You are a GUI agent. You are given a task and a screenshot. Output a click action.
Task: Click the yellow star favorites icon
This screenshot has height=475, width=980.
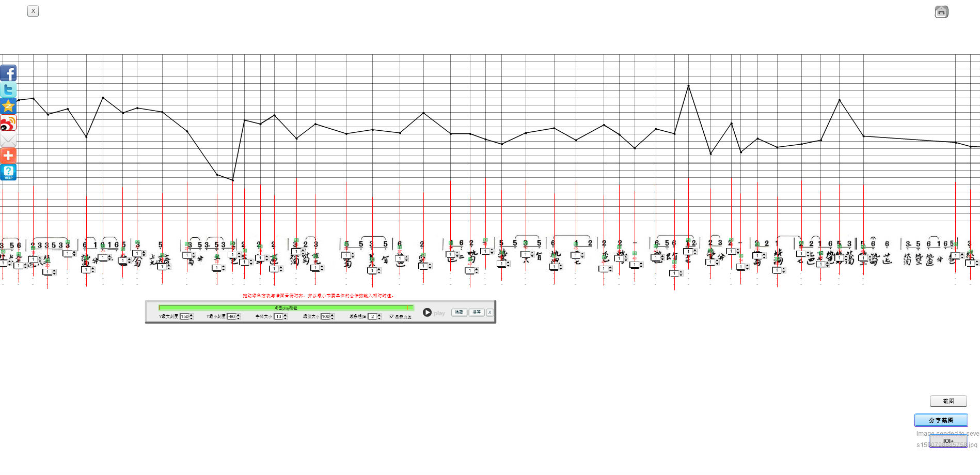click(x=8, y=106)
